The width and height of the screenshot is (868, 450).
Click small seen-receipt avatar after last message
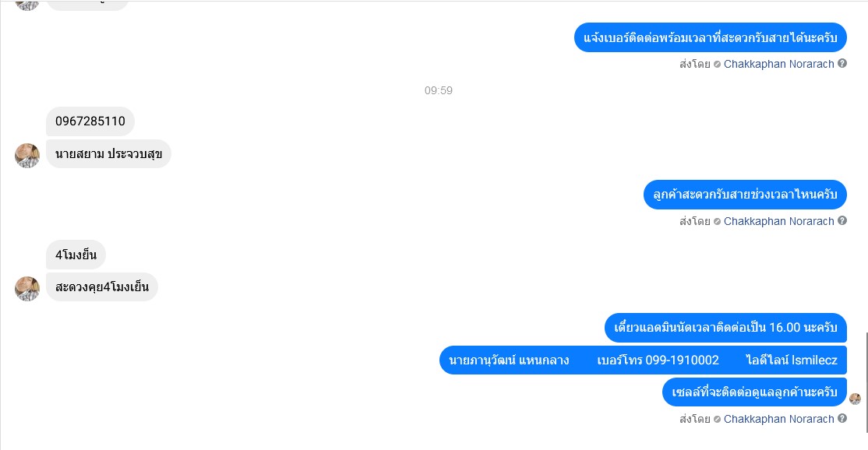[x=855, y=399]
